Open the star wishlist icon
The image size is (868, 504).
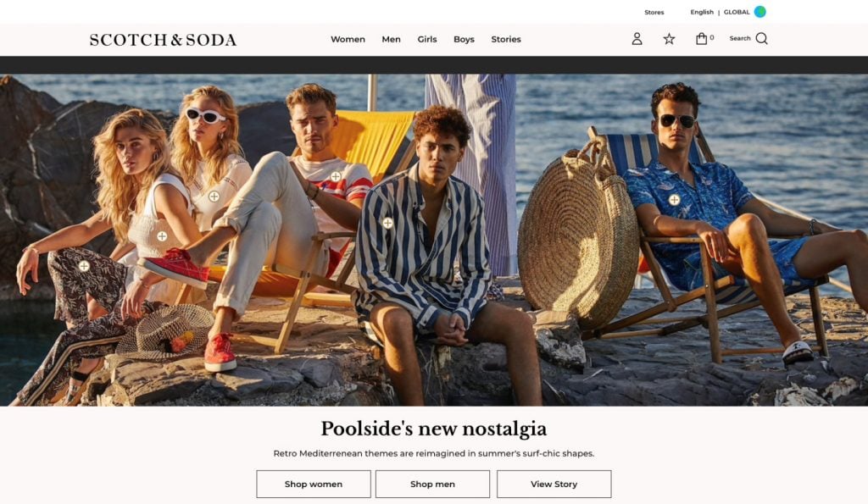tap(669, 39)
